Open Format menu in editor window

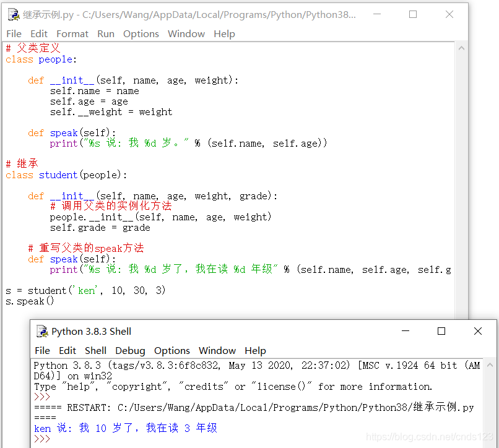pos(72,34)
